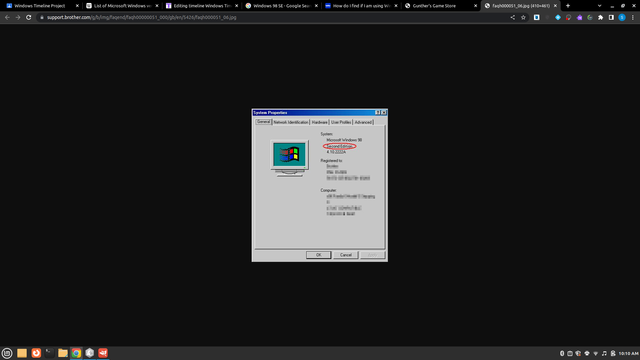640x360 pixels.
Task: Click the yellow desktop icon in the taskbar
Action: 22,353
